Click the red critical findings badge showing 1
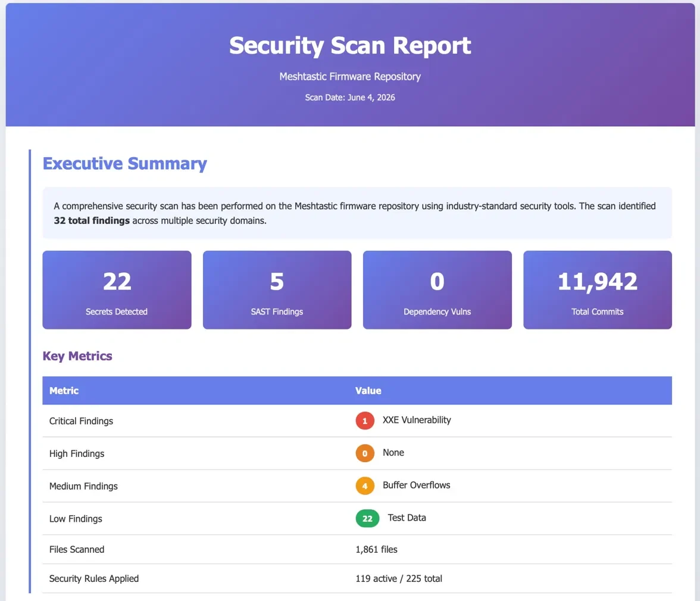700x601 pixels. 365,421
